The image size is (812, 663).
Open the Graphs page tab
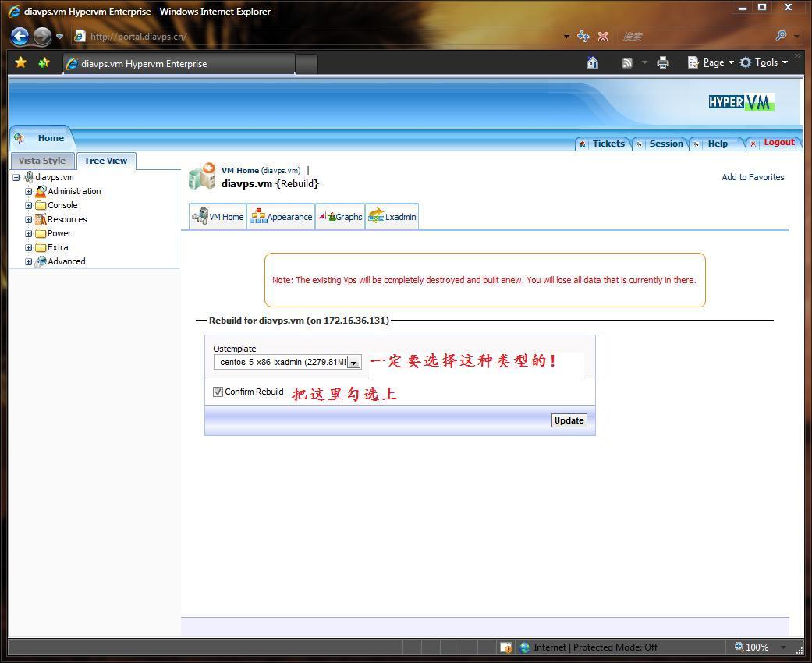pyautogui.click(x=340, y=217)
